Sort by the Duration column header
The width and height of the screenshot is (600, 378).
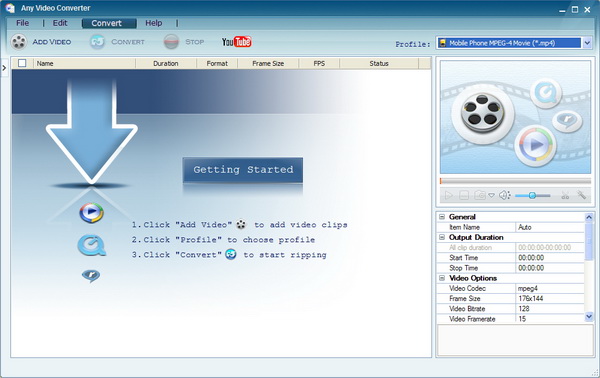point(166,64)
